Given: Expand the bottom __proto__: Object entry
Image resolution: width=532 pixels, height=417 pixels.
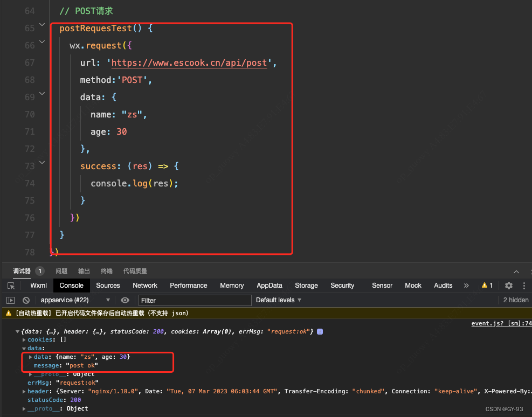Looking at the screenshot, I should point(24,408).
